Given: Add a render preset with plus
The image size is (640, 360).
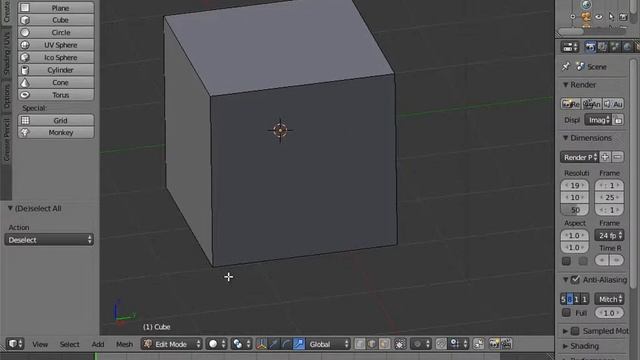Looking at the screenshot, I should pyautogui.click(x=605, y=157).
